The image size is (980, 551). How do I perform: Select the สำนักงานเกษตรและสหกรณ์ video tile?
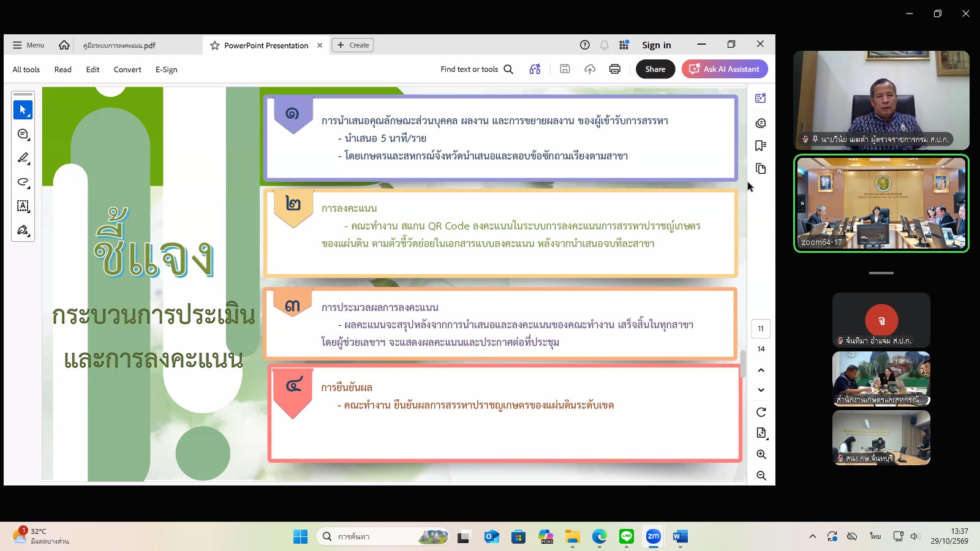coord(881,379)
